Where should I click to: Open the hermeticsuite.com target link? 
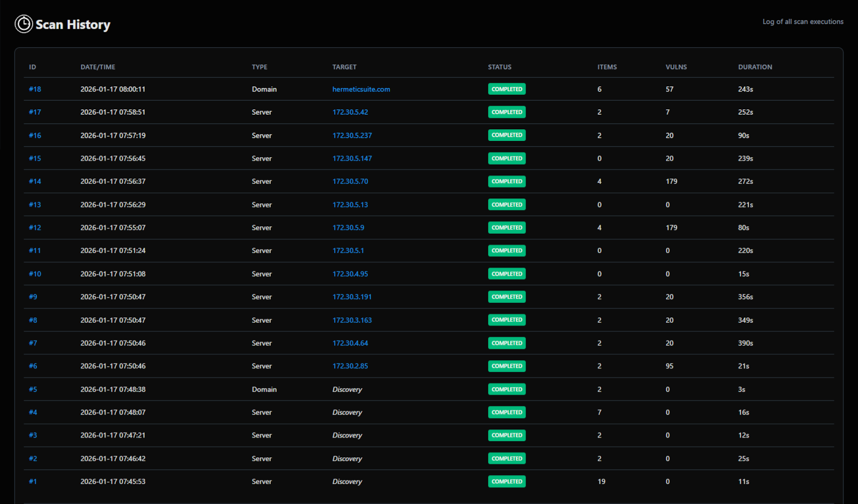361,90
